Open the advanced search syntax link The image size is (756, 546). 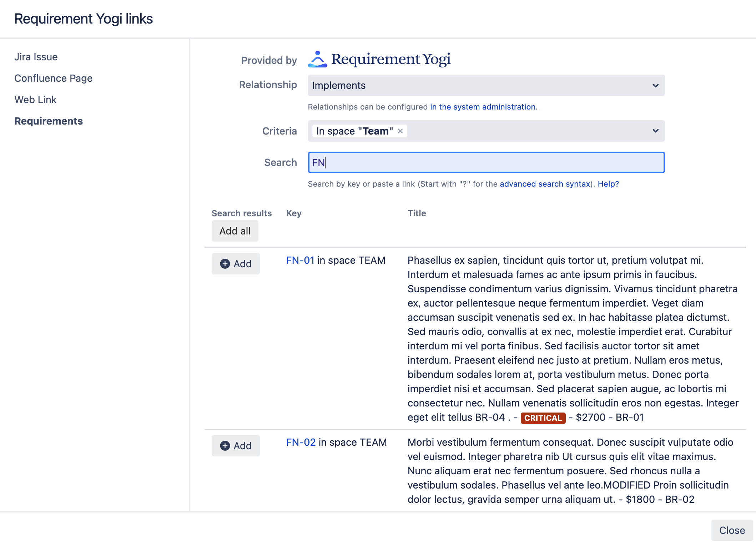point(545,184)
